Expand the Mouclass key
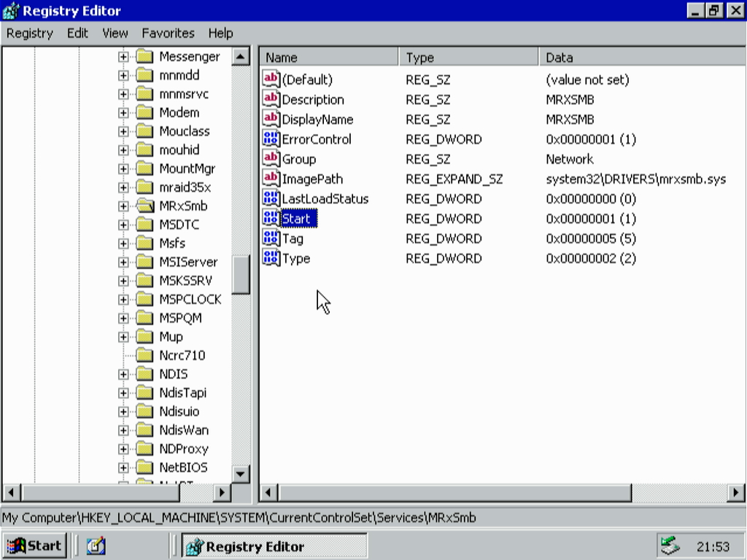The image size is (747, 560). coord(123,131)
